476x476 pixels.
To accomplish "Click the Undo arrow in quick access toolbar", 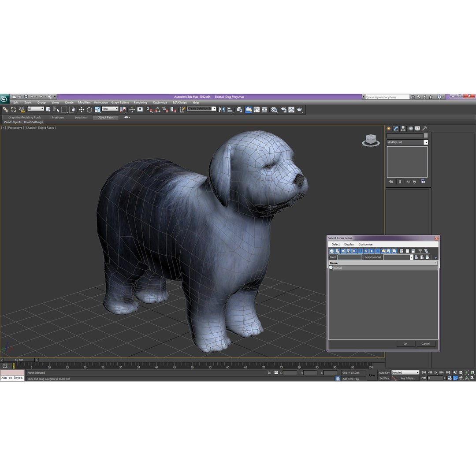I will click(32, 97).
